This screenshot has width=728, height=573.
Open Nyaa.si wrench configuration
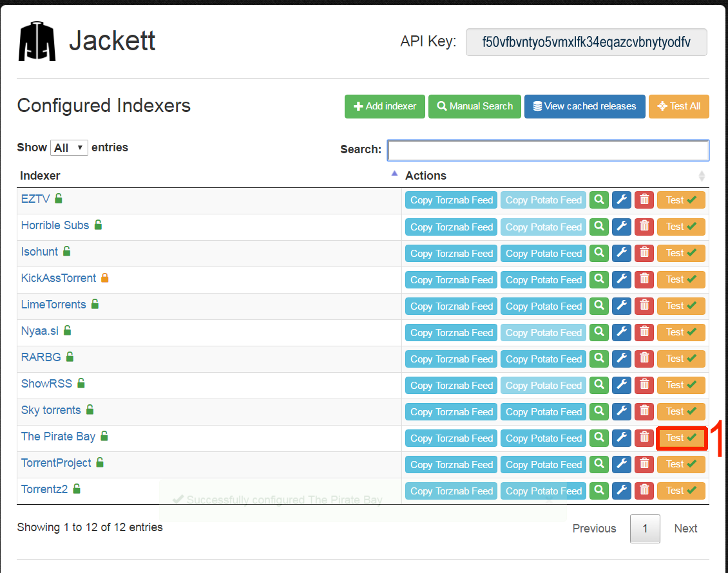(x=622, y=332)
